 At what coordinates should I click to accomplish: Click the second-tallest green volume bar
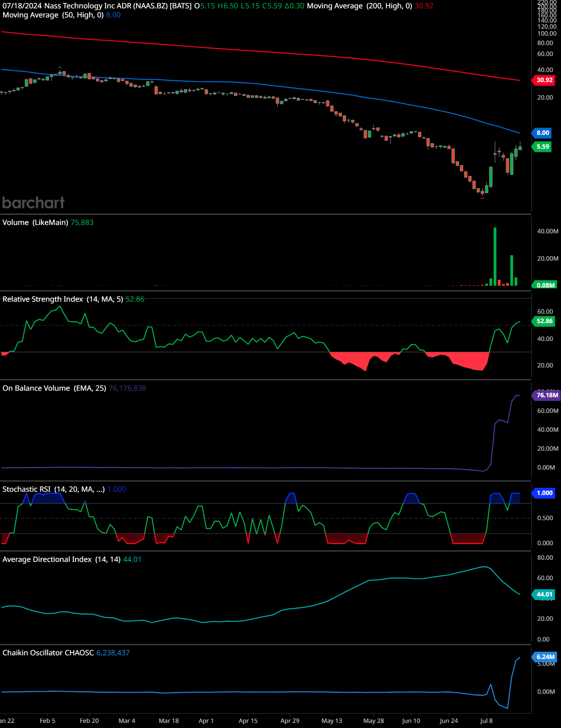(x=512, y=270)
